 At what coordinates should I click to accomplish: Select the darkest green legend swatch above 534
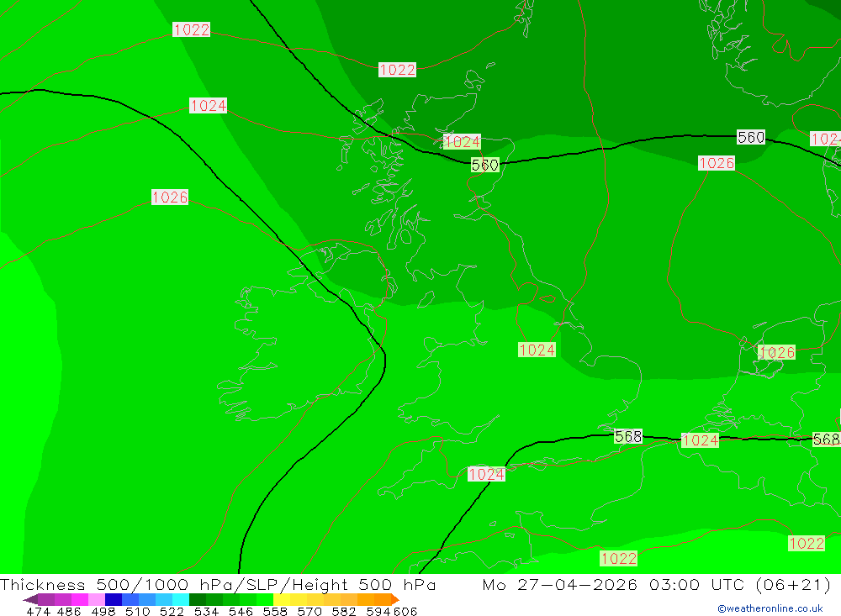(198, 599)
